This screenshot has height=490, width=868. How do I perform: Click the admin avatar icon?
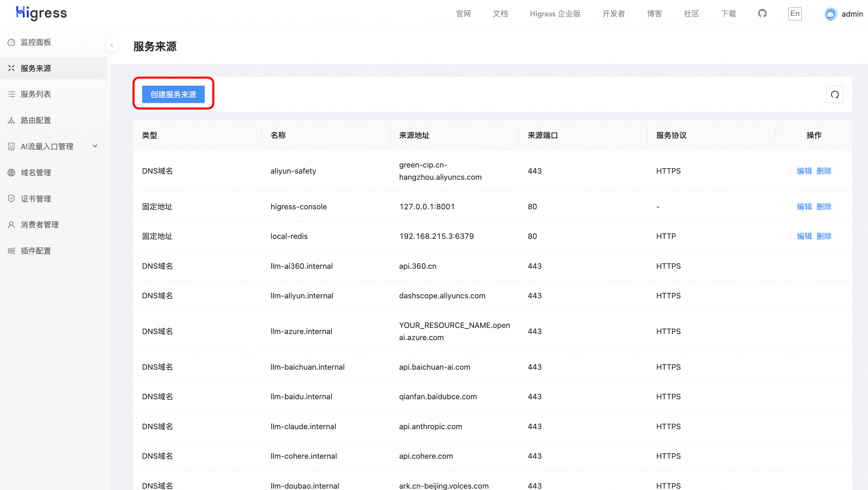(x=830, y=14)
